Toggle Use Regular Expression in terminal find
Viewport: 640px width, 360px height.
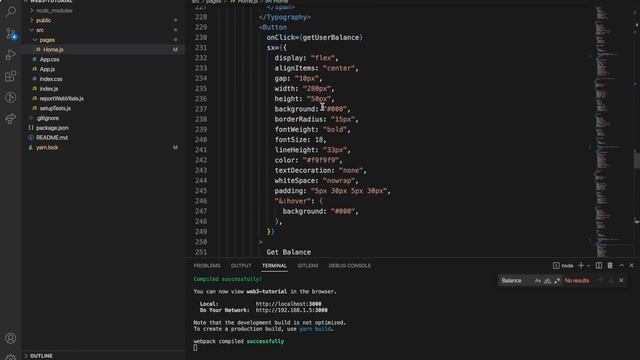point(557,281)
